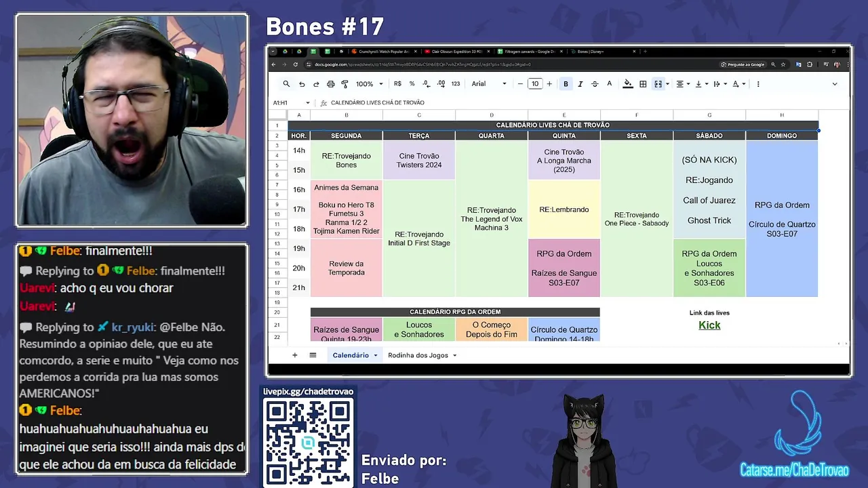This screenshot has width=868, height=488.
Task: Open the cell fill color picker
Action: pos(628,84)
